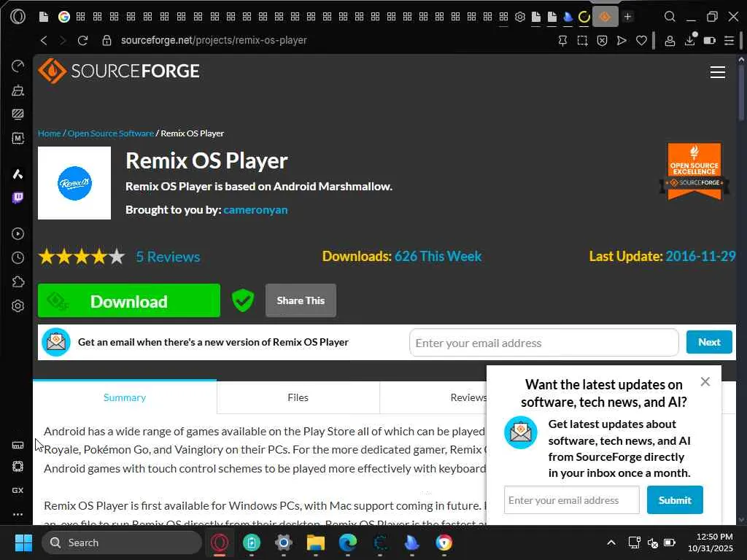Select the Summary tab
The height and width of the screenshot is (560, 747).
(125, 397)
